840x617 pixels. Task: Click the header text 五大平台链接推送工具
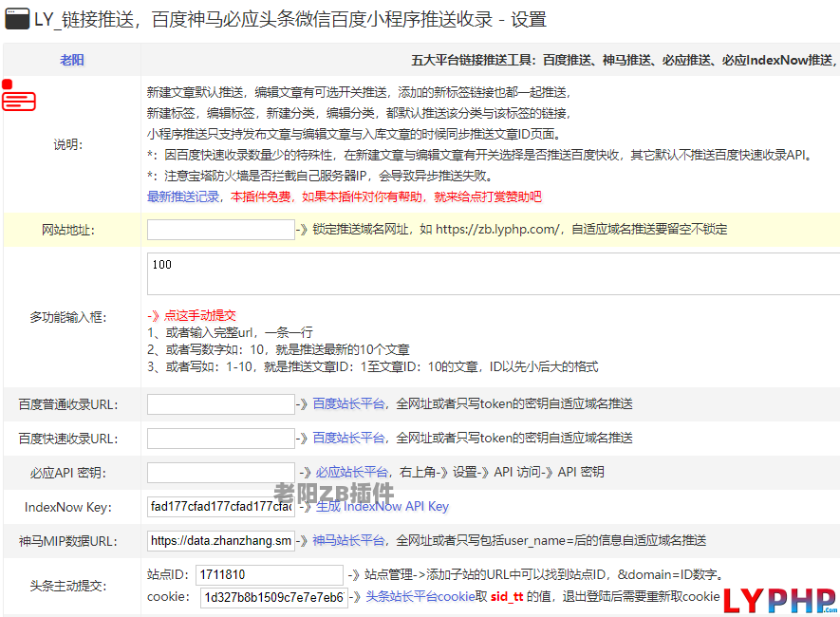[x=623, y=60]
